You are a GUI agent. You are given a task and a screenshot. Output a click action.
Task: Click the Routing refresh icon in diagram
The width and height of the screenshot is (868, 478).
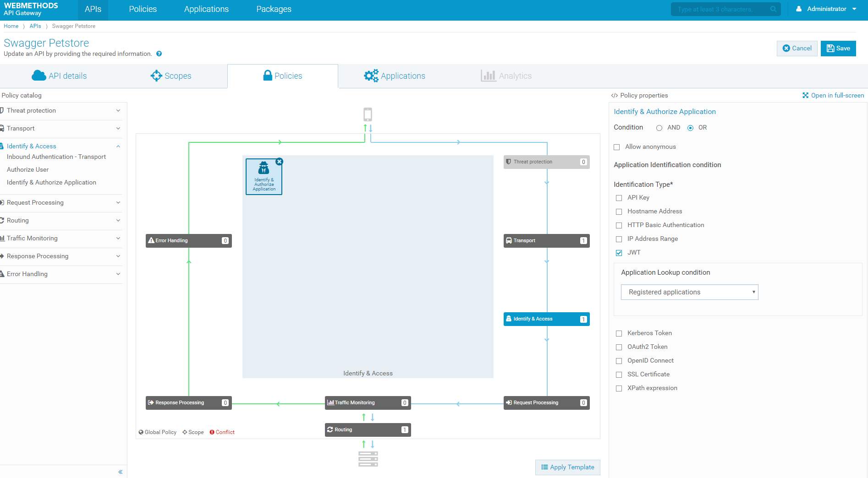pyautogui.click(x=330, y=429)
